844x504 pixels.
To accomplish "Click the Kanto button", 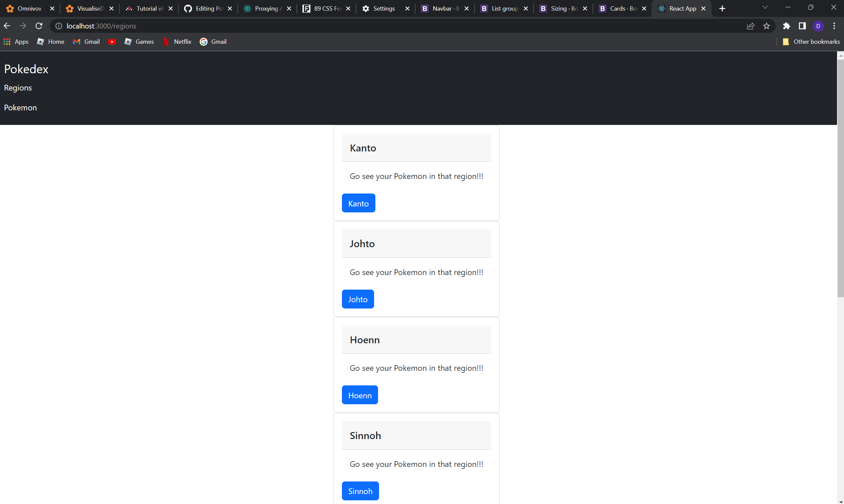I will pyautogui.click(x=358, y=203).
